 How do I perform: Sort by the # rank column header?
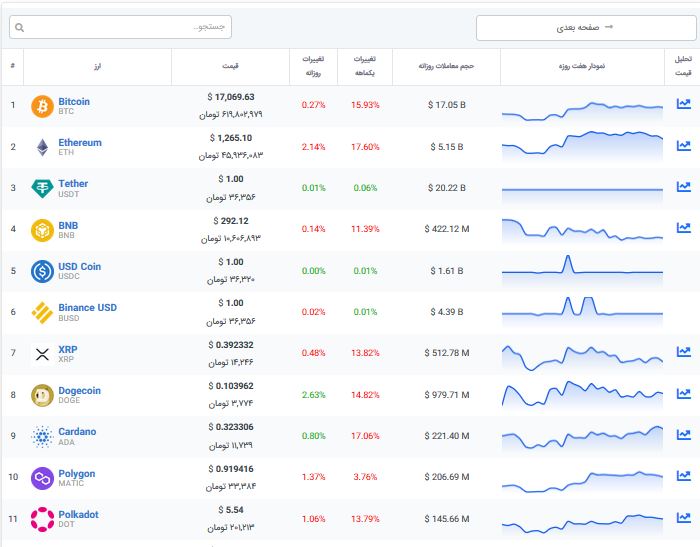pos(12,66)
